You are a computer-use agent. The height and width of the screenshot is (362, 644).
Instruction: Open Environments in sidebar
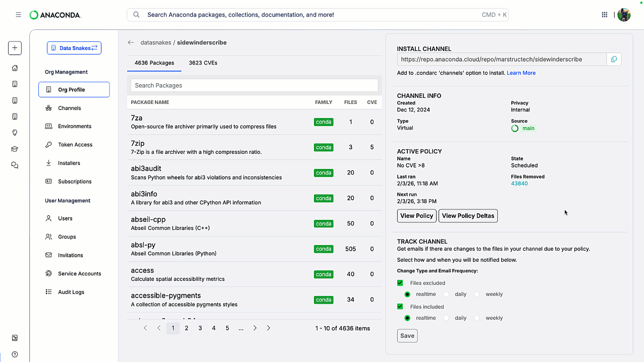pyautogui.click(x=74, y=126)
